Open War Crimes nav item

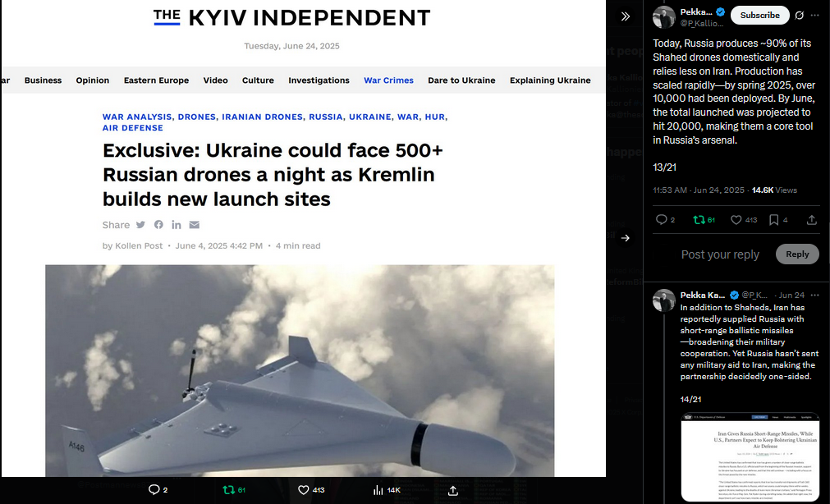[388, 80]
